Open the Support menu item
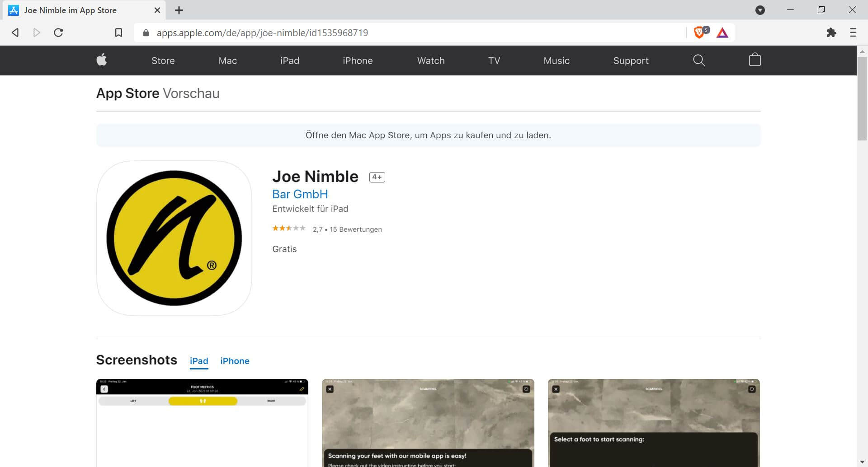This screenshot has width=868, height=467. (631, 61)
